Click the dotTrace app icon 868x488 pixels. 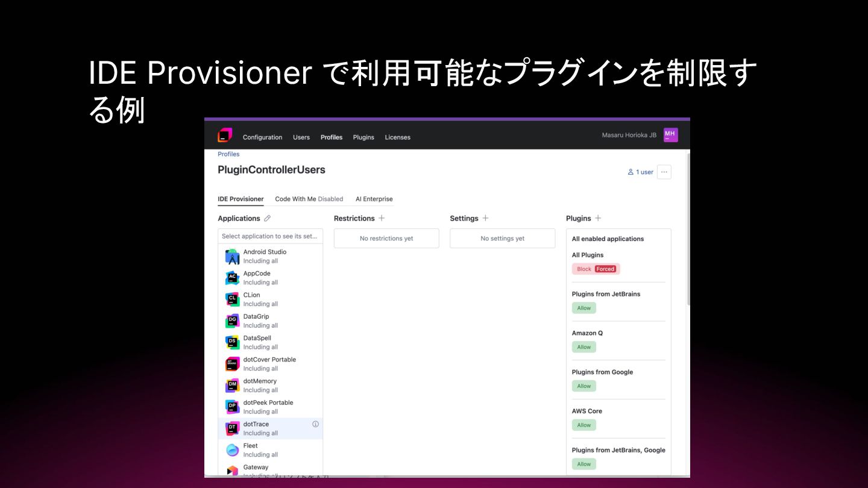232,428
